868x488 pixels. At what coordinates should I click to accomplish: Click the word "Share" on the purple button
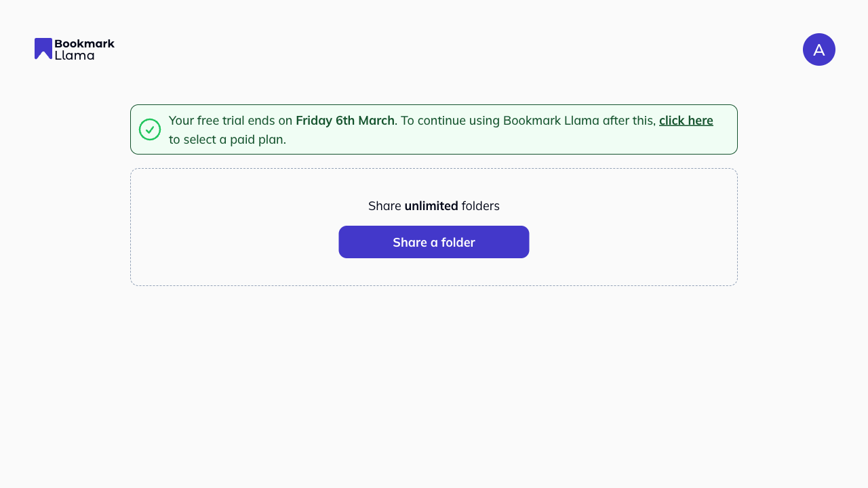[x=410, y=242]
